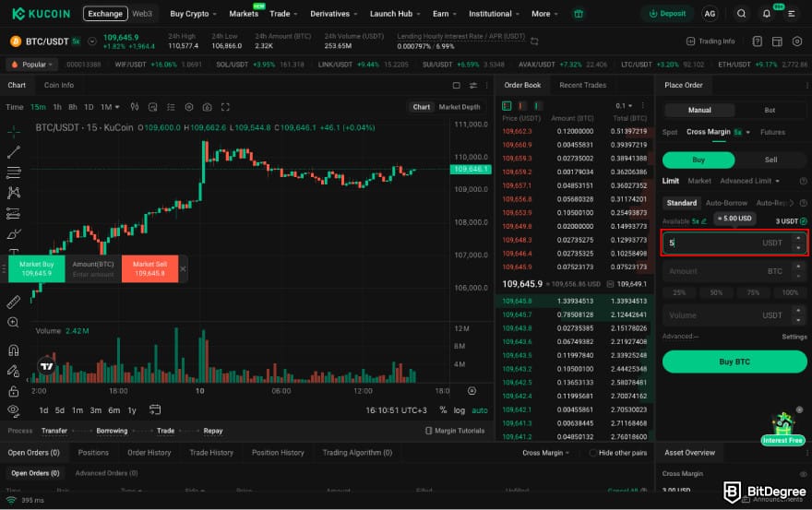Switch order side to Buy
Viewport: 812px width, 510px height.
pyautogui.click(x=699, y=160)
